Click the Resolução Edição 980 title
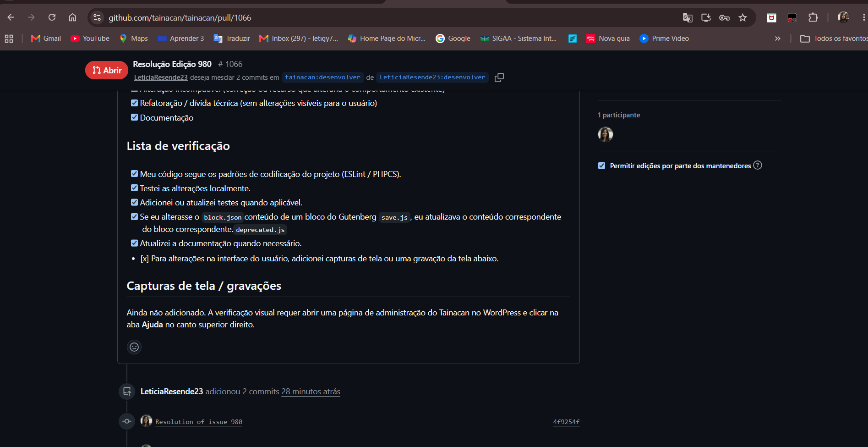This screenshot has width=868, height=447. click(172, 64)
